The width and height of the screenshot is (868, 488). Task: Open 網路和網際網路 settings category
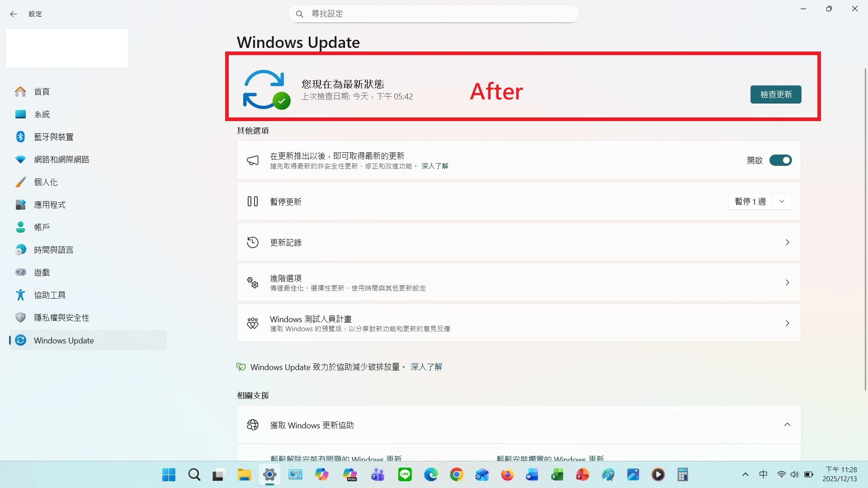88,160
